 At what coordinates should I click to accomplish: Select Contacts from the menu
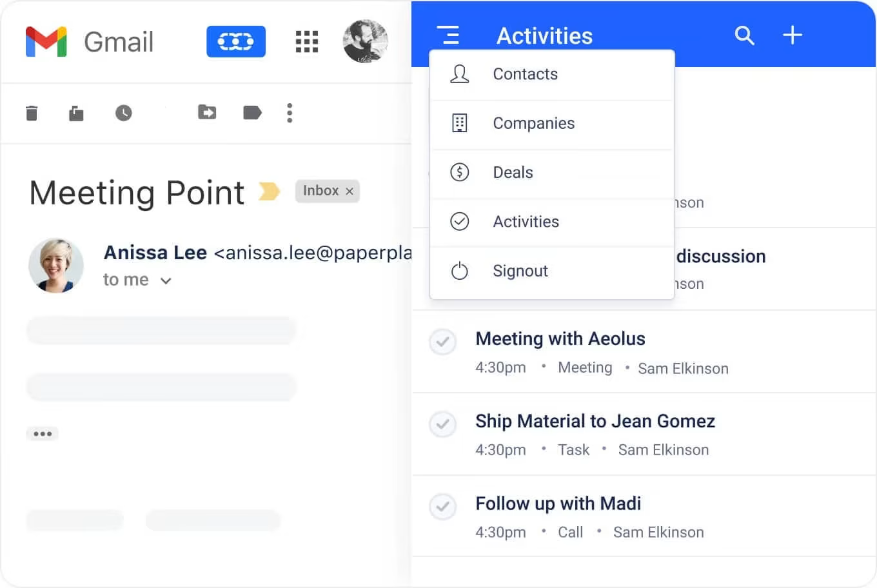552,75
